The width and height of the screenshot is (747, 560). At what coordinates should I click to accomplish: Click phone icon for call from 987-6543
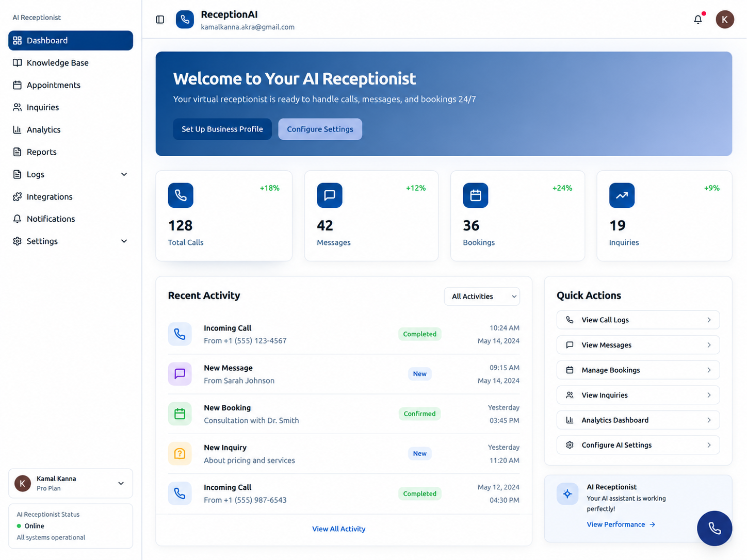[x=180, y=493]
